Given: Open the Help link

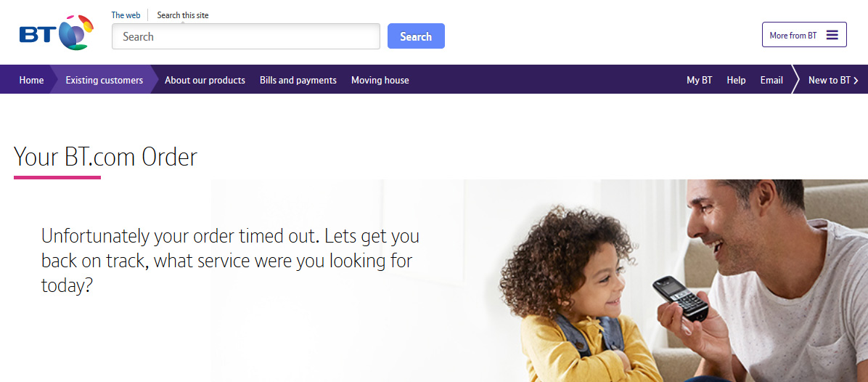Looking at the screenshot, I should coord(736,81).
